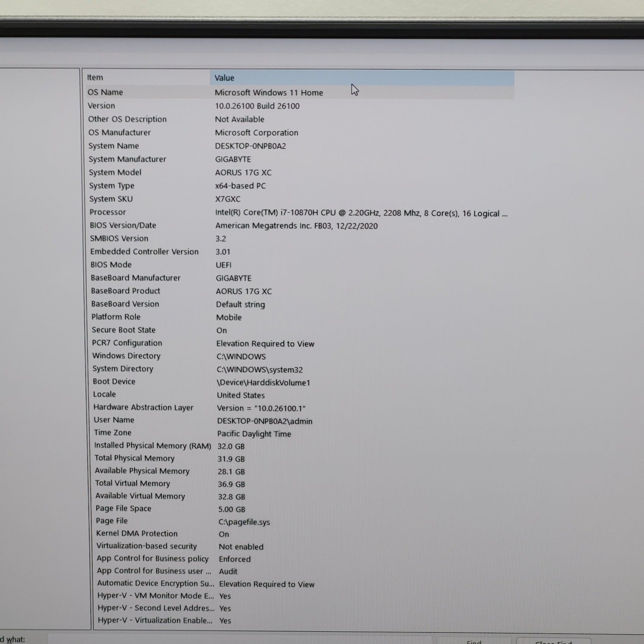Click the Installed Physical Memory (RAM) item

pyautogui.click(x=152, y=446)
